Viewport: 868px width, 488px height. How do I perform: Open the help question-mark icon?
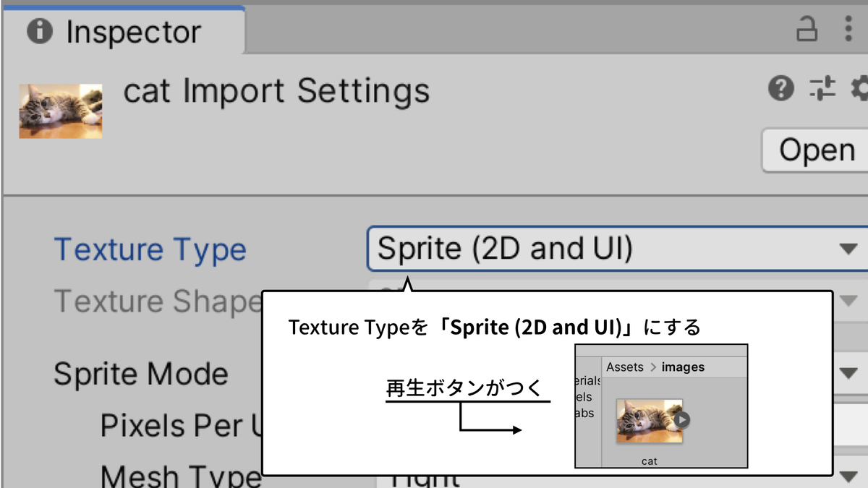(x=780, y=89)
